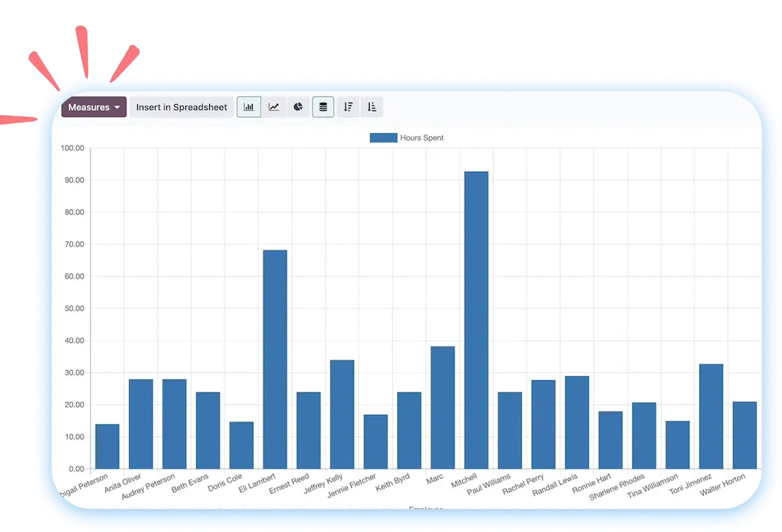Screen dimensions: 782x532
Task: Click the Marc bar in chart
Action: pos(443,407)
